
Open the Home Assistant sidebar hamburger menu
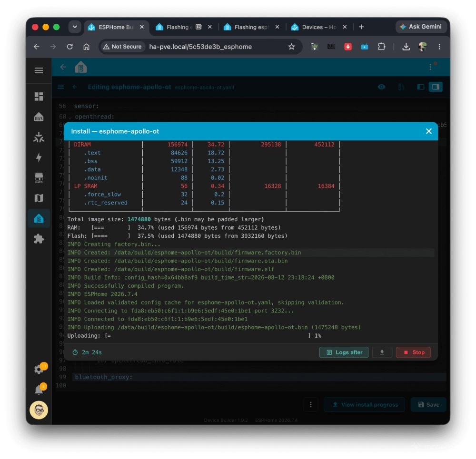click(x=39, y=70)
